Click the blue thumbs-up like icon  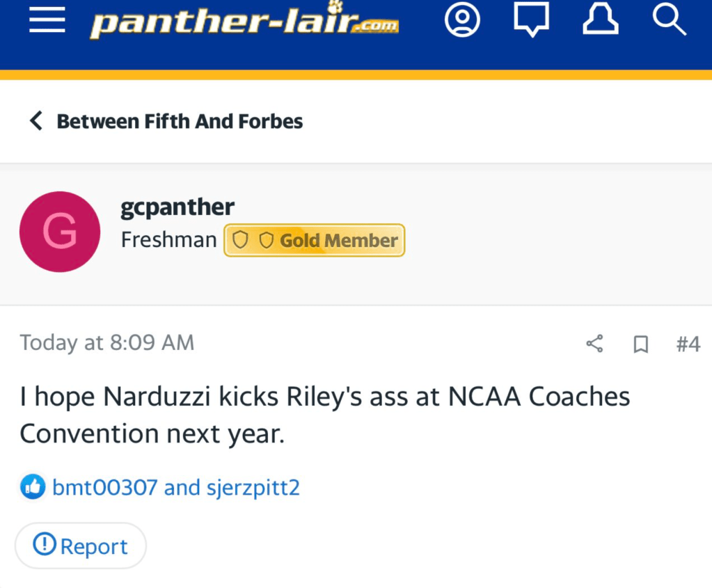[x=33, y=487]
